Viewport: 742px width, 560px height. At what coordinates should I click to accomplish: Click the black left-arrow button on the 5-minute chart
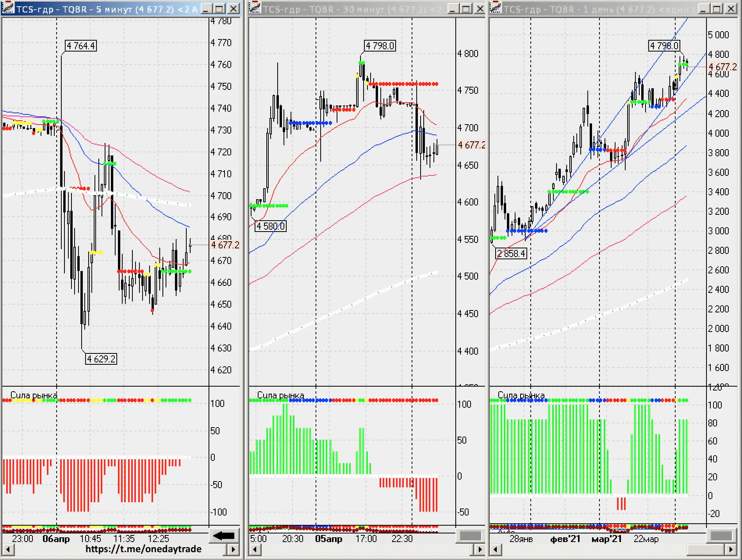pyautogui.click(x=224, y=535)
